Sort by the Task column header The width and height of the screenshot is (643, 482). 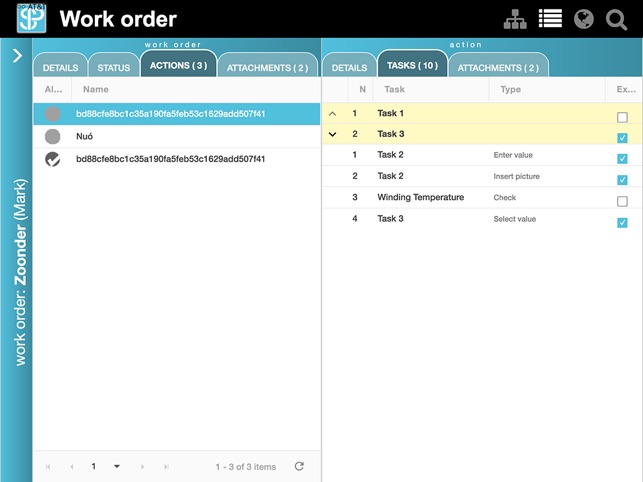tap(394, 89)
